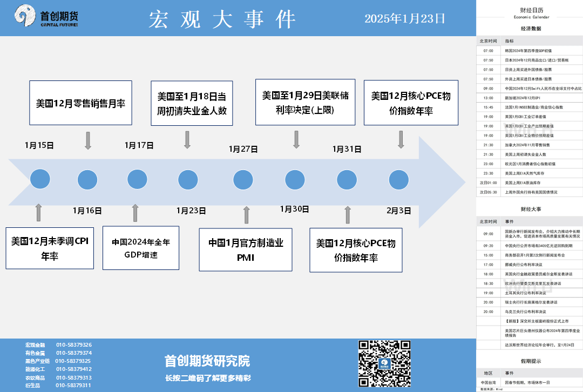Click the up arrow above 美国12月未季调CPI年率 box
583x392 pixels.
38,212
